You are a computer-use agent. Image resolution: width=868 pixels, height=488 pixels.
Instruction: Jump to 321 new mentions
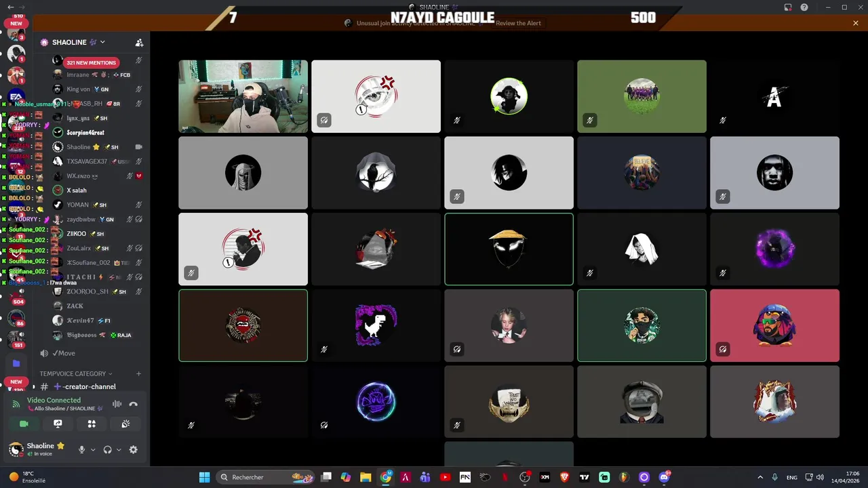coord(92,62)
